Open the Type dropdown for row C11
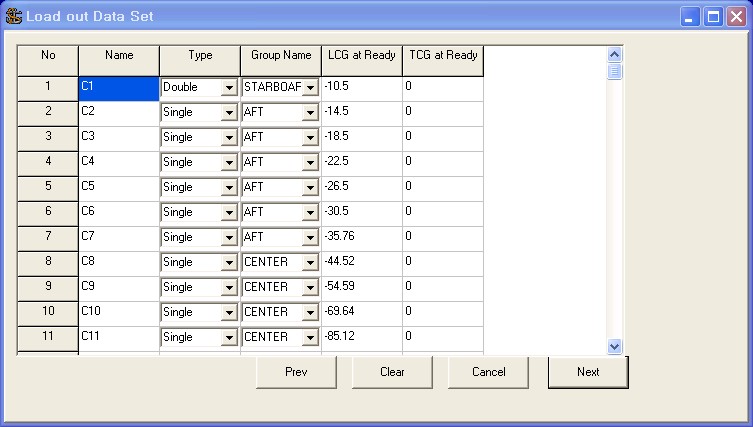 click(x=229, y=338)
